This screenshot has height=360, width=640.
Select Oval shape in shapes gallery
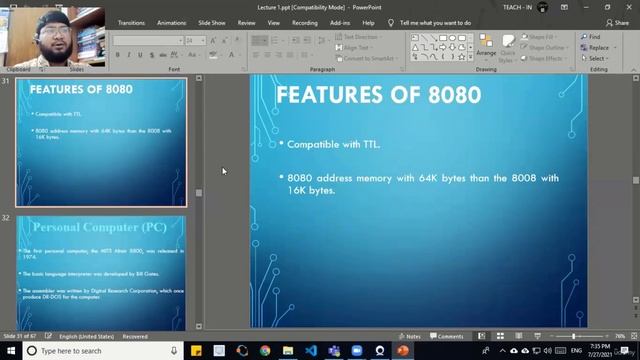tap(452, 38)
